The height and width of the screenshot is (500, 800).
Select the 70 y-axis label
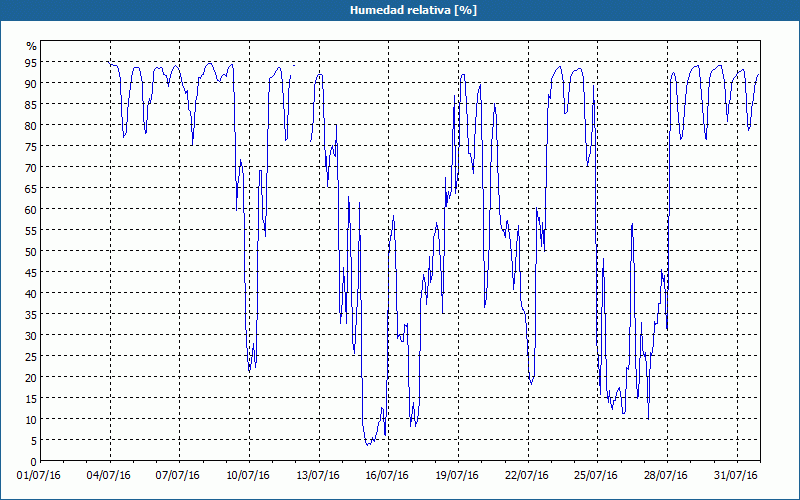(31, 167)
